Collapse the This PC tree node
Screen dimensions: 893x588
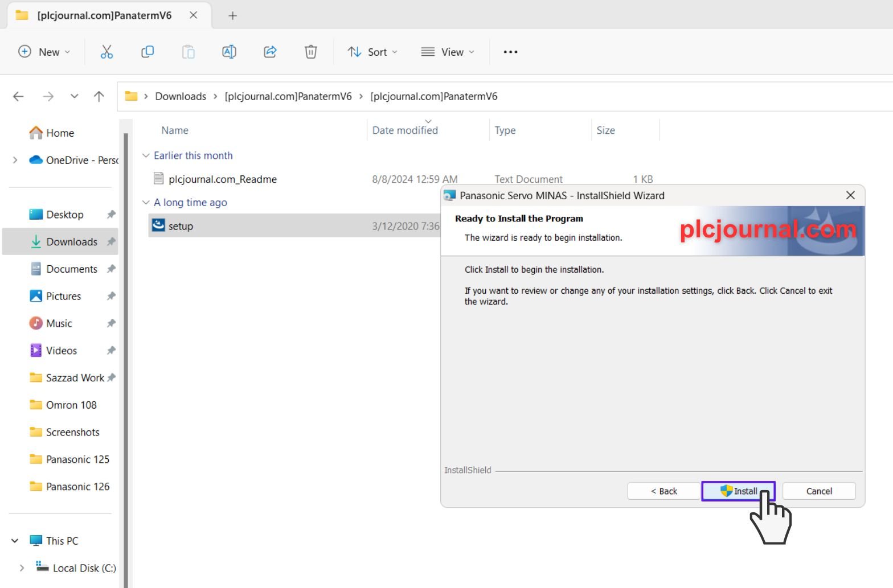click(15, 541)
